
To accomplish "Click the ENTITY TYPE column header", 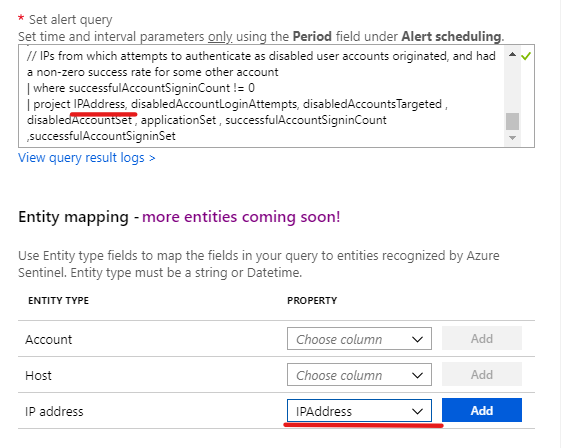I will coord(58,300).
